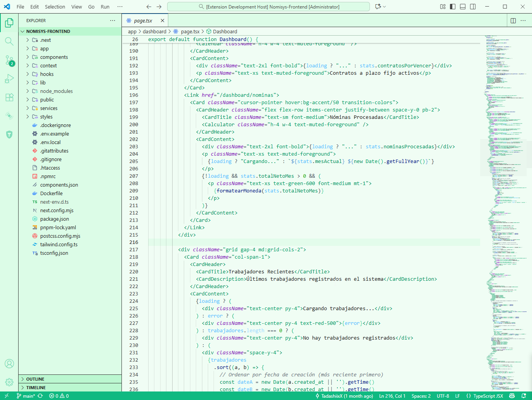Split the editor right
This screenshot has height=400, width=532.
point(513,21)
